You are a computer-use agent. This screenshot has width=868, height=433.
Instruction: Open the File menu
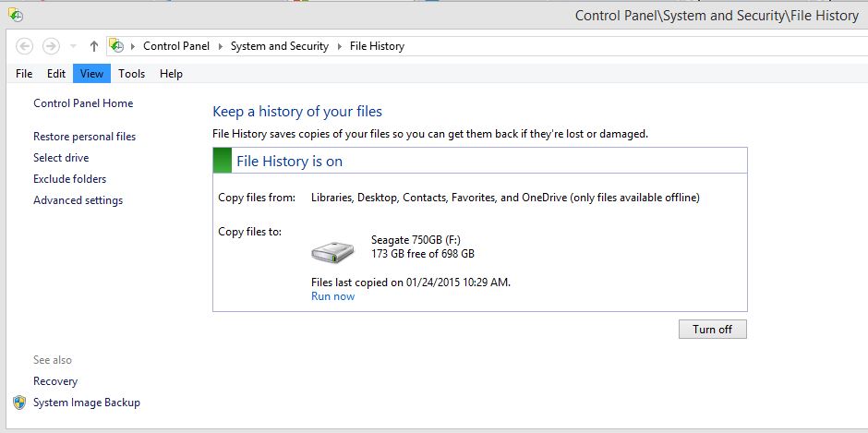pos(24,74)
